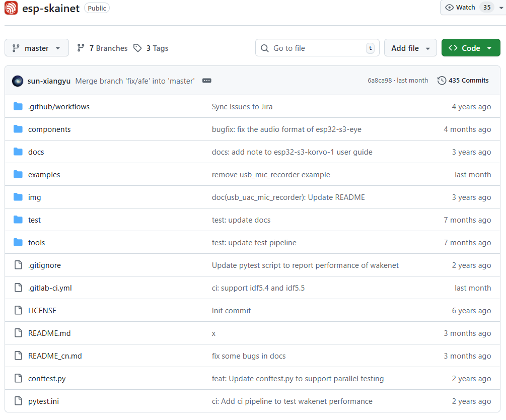The image size is (506, 420).
Task: Expand the commit message ellipsis
Action: (206, 81)
